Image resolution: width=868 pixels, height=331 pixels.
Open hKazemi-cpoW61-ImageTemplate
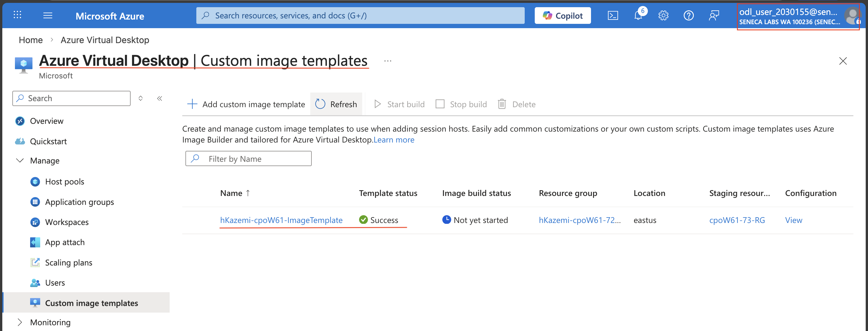coord(281,220)
